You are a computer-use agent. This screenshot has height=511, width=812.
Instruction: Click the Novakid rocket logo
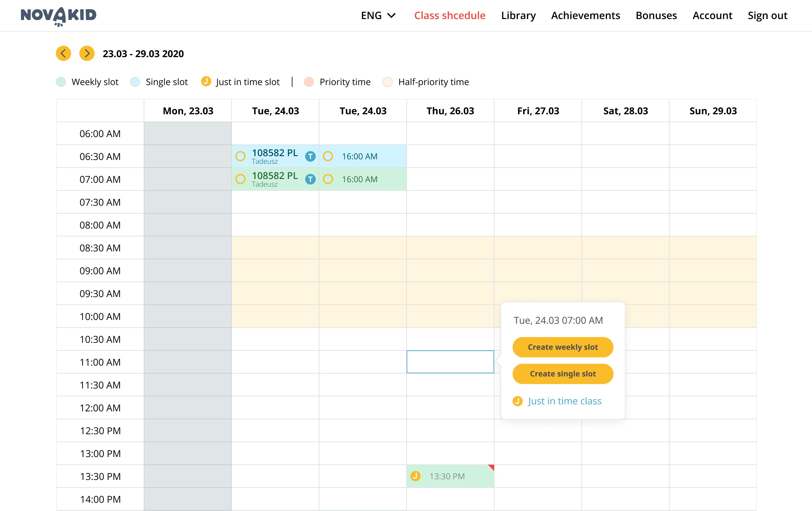click(x=59, y=16)
